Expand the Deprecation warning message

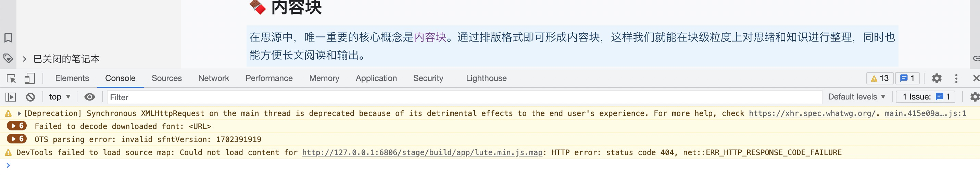tap(19, 114)
